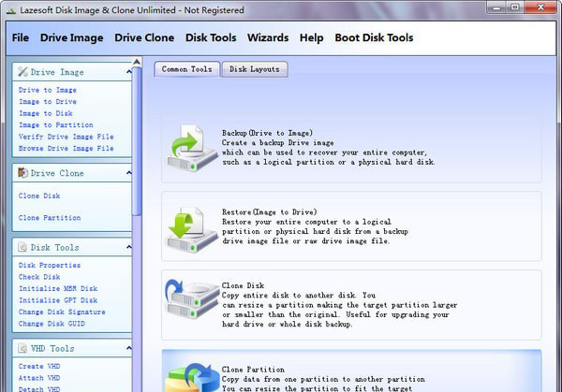Select Initialize GPT Disk
This screenshot has height=392, width=562.
point(58,300)
